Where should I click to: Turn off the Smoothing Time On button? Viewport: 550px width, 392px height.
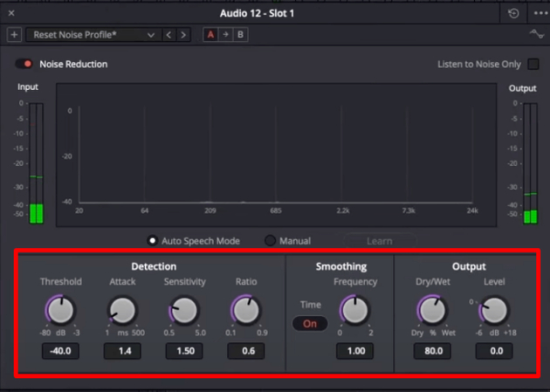[310, 324]
